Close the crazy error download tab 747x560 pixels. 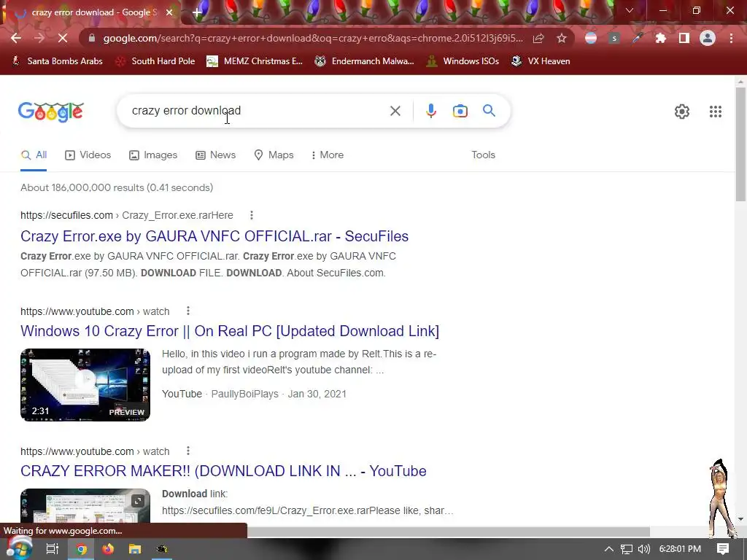(x=169, y=12)
